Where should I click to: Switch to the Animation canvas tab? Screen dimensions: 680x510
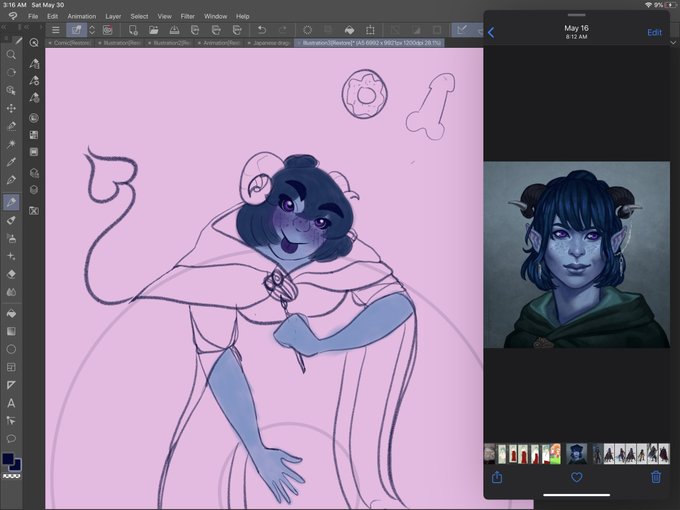(x=219, y=43)
